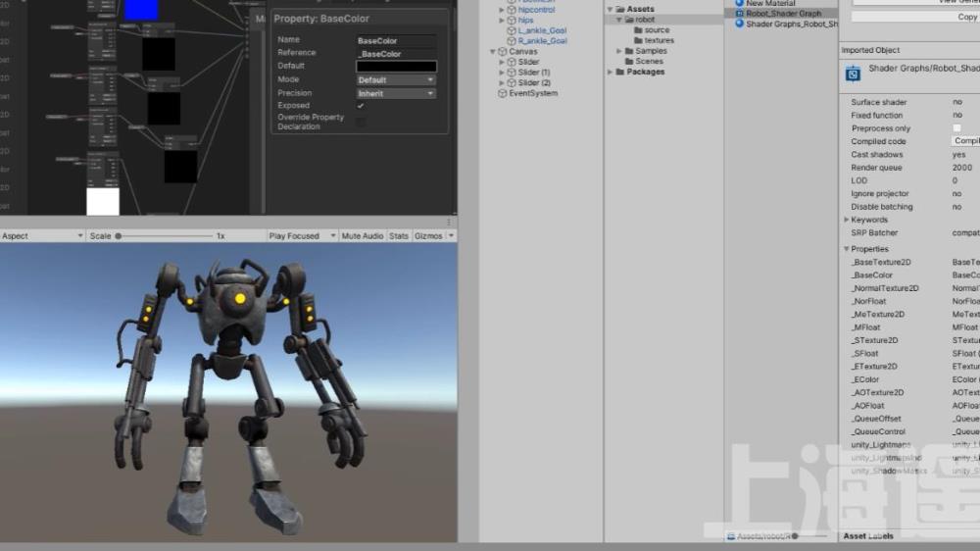Collapse the Canvas hierarchy item
The width and height of the screenshot is (980, 551).
pos(493,51)
